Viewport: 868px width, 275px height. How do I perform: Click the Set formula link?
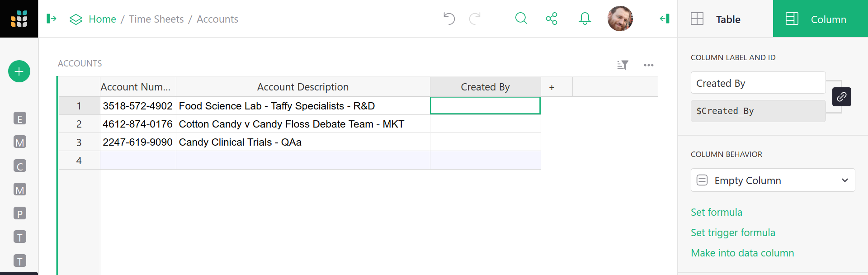point(716,212)
